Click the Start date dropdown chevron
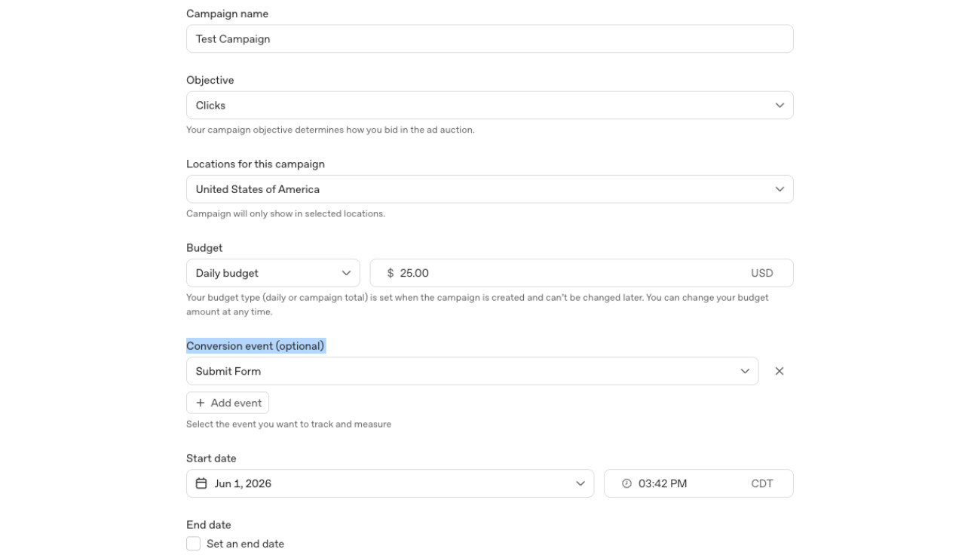980x558 pixels. point(580,483)
